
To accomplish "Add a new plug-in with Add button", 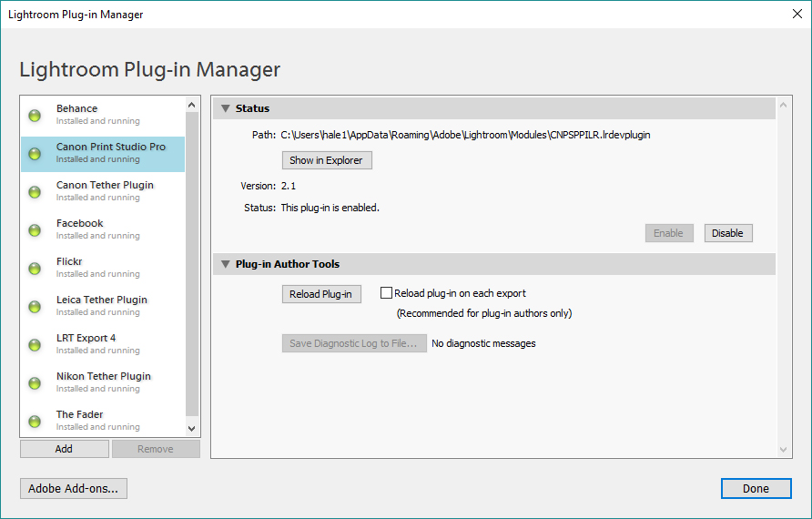I will [64, 449].
